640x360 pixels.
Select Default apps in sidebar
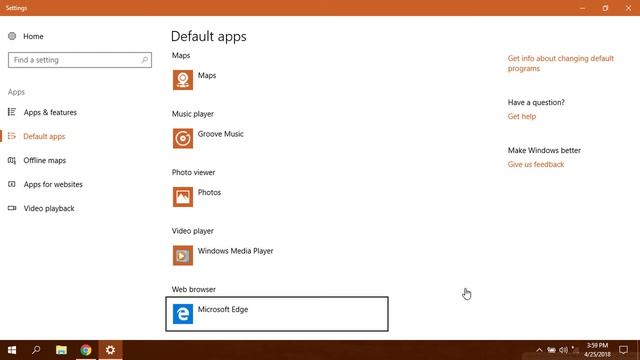[x=44, y=136]
